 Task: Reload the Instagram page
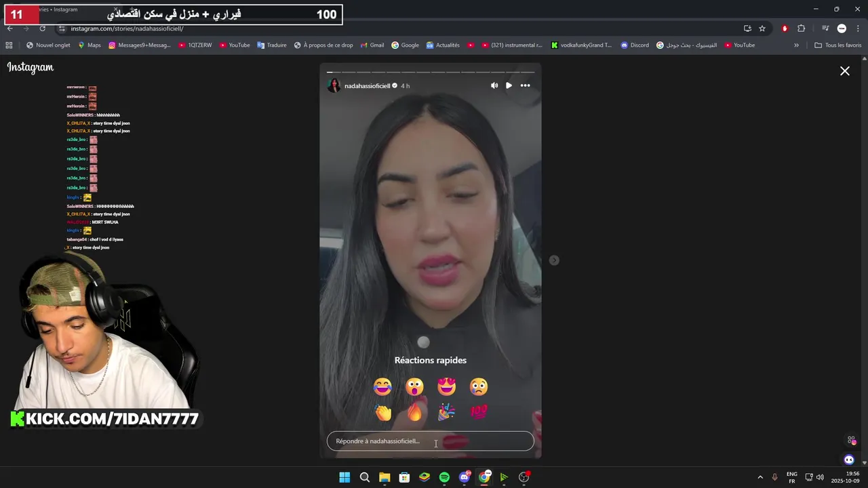[x=42, y=28]
